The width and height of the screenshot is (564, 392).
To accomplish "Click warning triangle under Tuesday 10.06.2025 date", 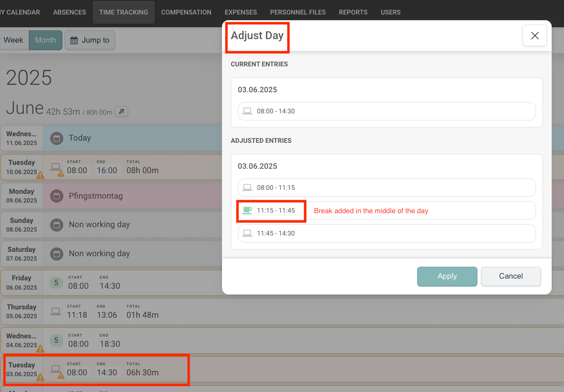I will (40, 175).
